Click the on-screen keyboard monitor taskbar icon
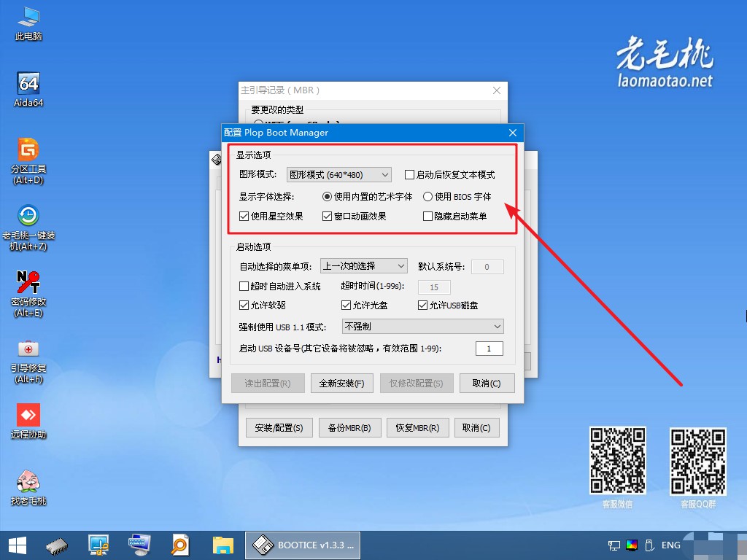747x560 pixels. click(139, 545)
